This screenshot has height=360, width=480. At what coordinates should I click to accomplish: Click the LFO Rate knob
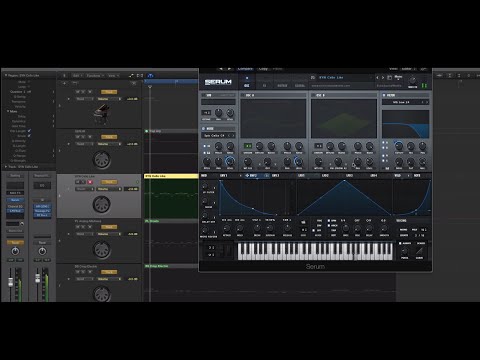pyautogui.click(x=346, y=229)
